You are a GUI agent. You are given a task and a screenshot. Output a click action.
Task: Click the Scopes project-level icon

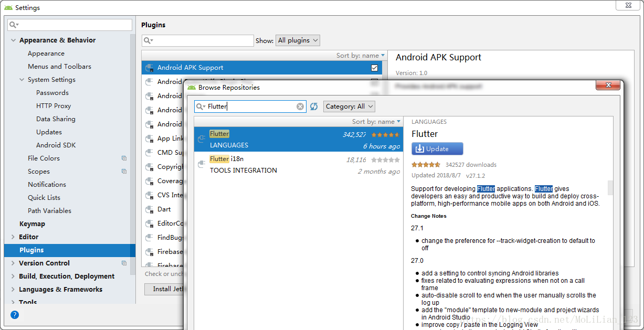[x=124, y=172]
